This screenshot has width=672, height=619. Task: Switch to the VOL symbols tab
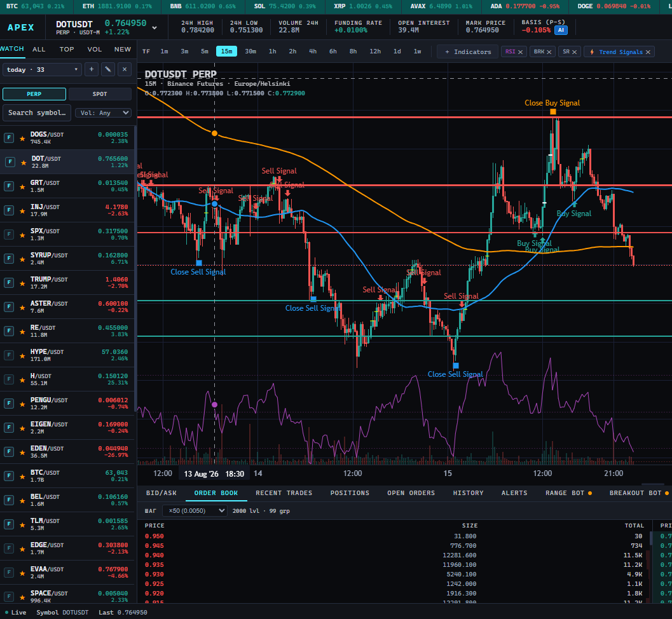pyautogui.click(x=95, y=50)
